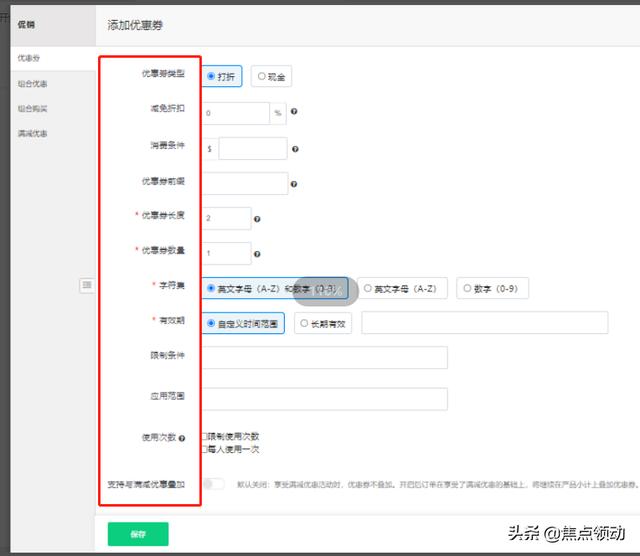The width and height of the screenshot is (640, 556).
Task: Select the 打折 coupon type
Action: click(221, 76)
